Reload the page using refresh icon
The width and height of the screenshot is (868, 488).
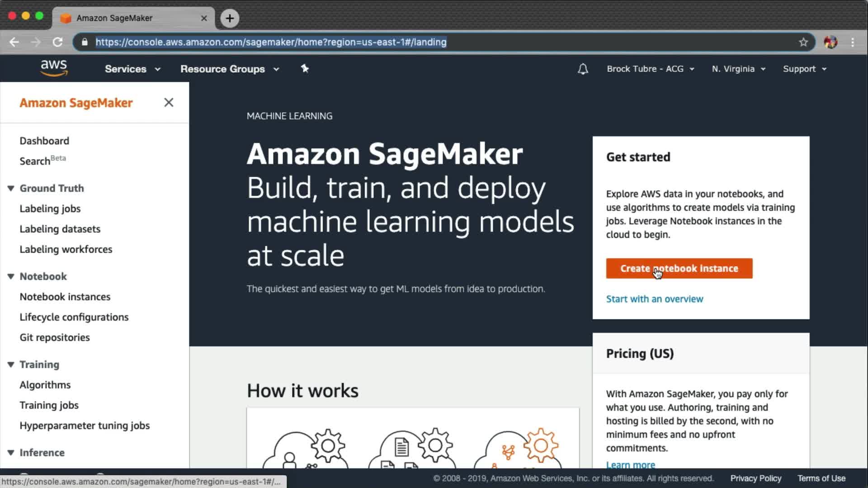tap(57, 42)
